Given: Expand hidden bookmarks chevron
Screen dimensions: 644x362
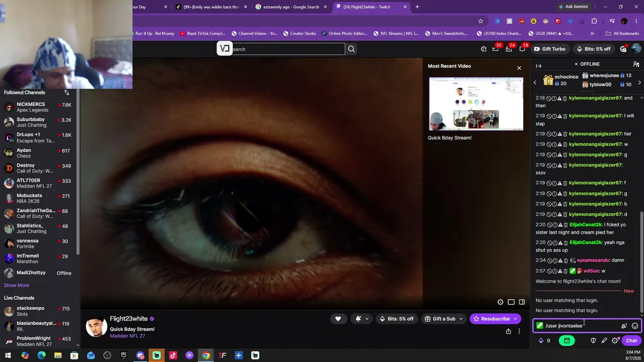Looking at the screenshot, I should tap(592, 34).
